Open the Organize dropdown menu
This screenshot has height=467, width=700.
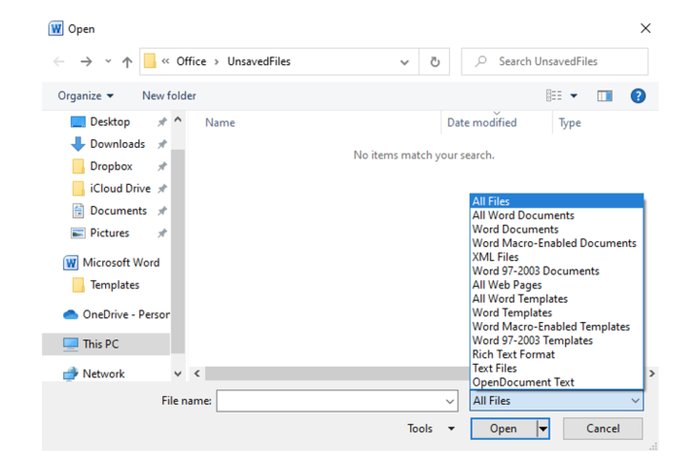85,96
